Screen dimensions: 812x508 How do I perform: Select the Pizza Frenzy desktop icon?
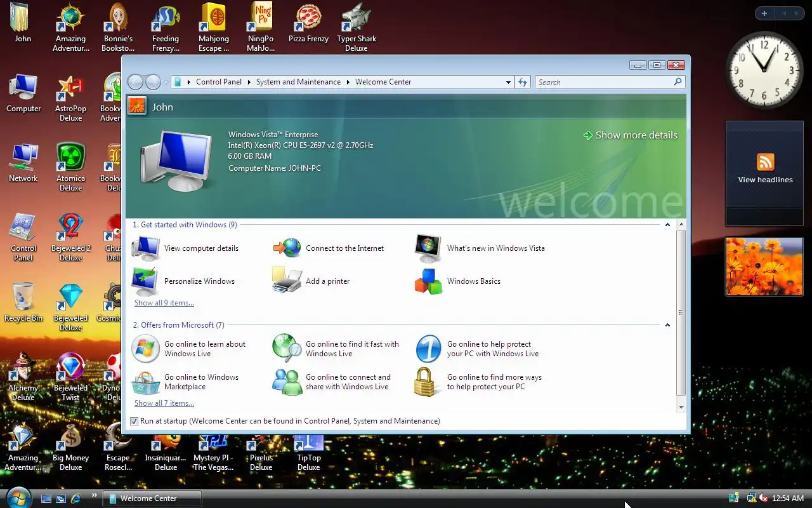(308, 23)
